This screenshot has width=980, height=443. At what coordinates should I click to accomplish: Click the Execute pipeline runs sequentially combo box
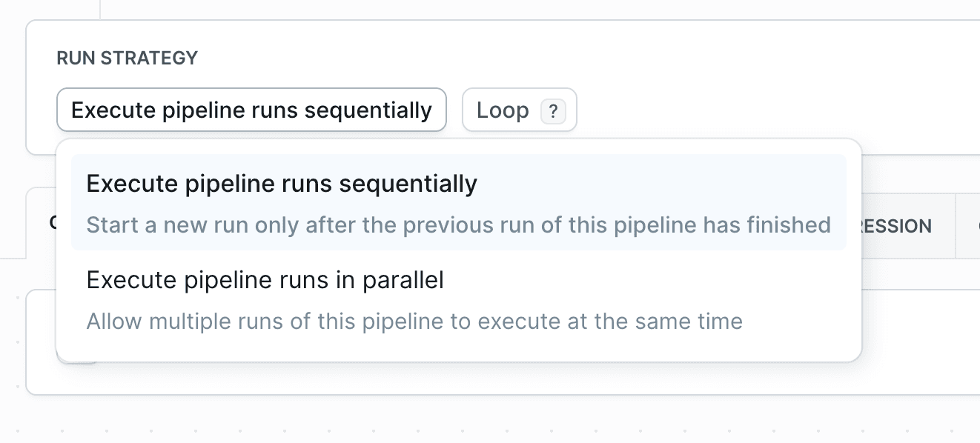[251, 109]
